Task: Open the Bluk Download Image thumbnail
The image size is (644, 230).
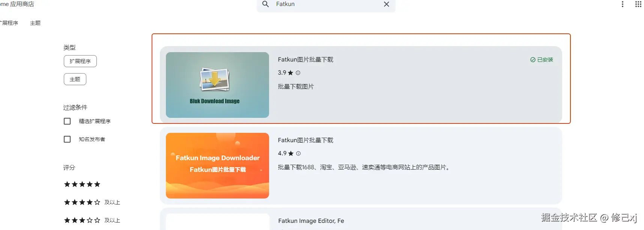Action: pyautogui.click(x=217, y=85)
